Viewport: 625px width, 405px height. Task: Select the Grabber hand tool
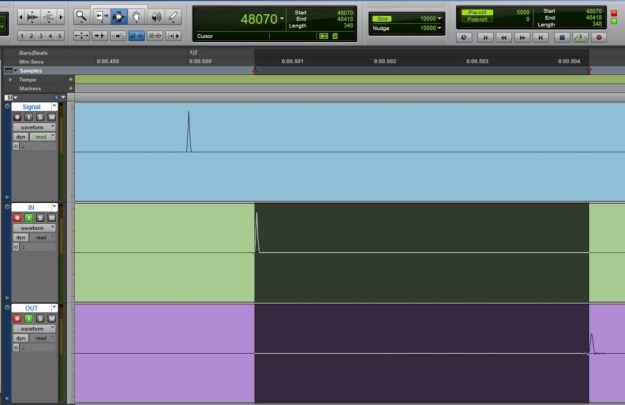point(137,16)
